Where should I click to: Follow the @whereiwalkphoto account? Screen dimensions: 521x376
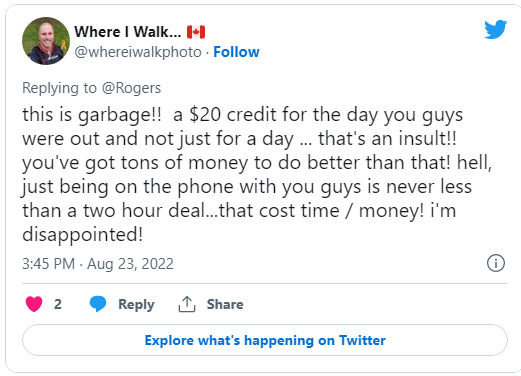coord(236,52)
